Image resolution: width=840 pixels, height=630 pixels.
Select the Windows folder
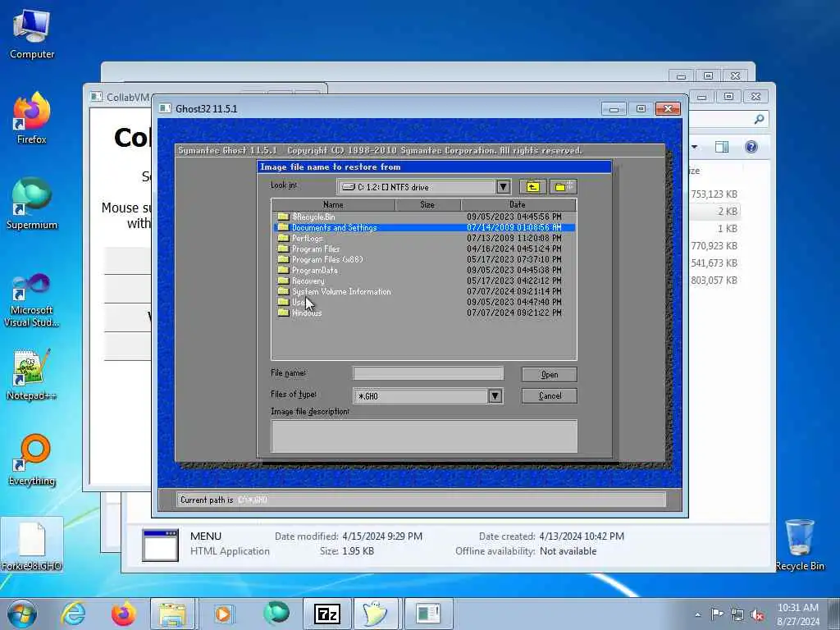tap(424, 313)
